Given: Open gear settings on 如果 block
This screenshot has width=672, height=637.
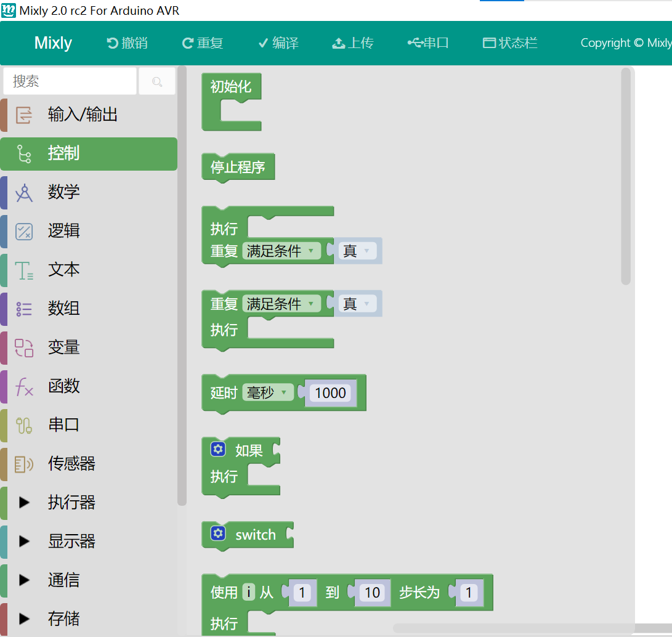Looking at the screenshot, I should [218, 449].
